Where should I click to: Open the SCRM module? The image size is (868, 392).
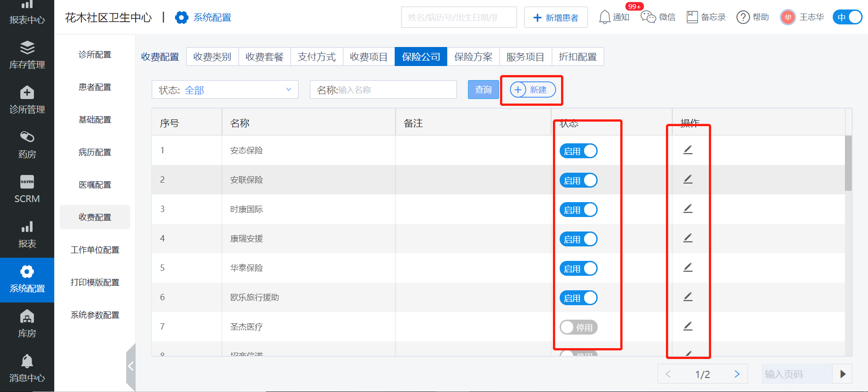click(x=27, y=189)
